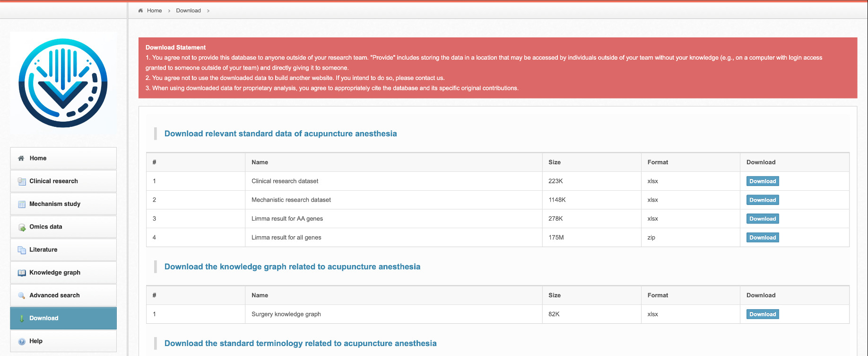This screenshot has width=868, height=356.
Task: Open the Mechanism study menu item
Action: (x=55, y=204)
